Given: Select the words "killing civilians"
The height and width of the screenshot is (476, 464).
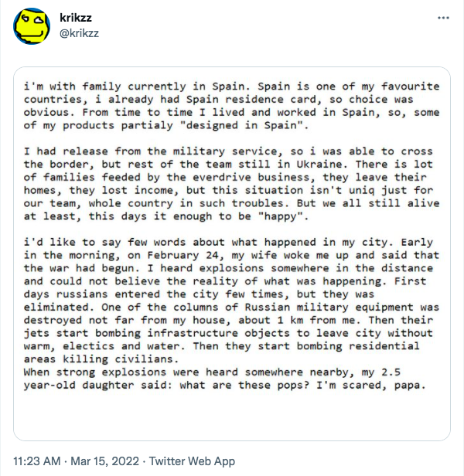Looking at the screenshot, I should (x=118, y=359).
